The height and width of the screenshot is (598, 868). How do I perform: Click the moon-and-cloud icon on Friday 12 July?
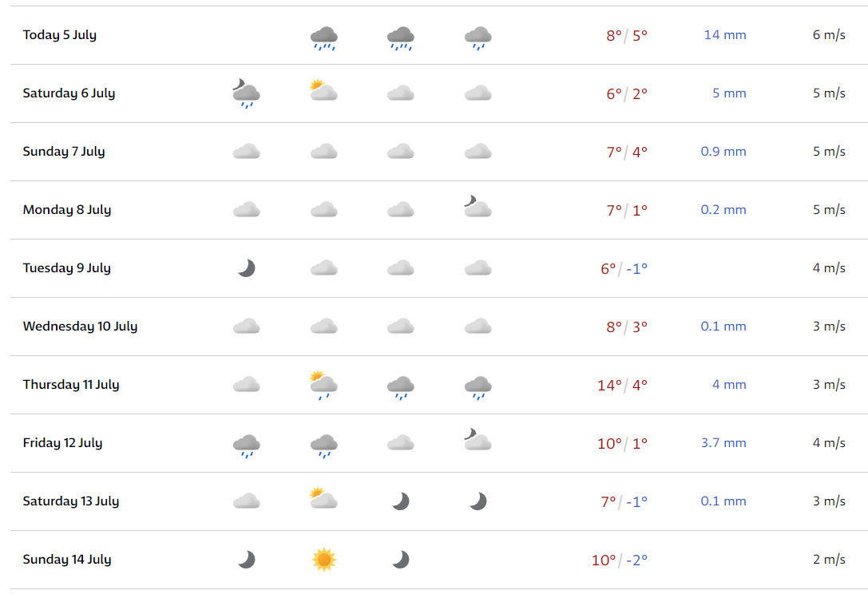(478, 439)
